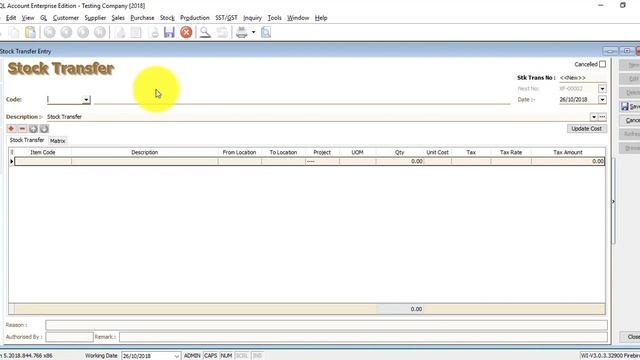Open the Purchase menu
The height and width of the screenshot is (360, 640).
coord(142,18)
